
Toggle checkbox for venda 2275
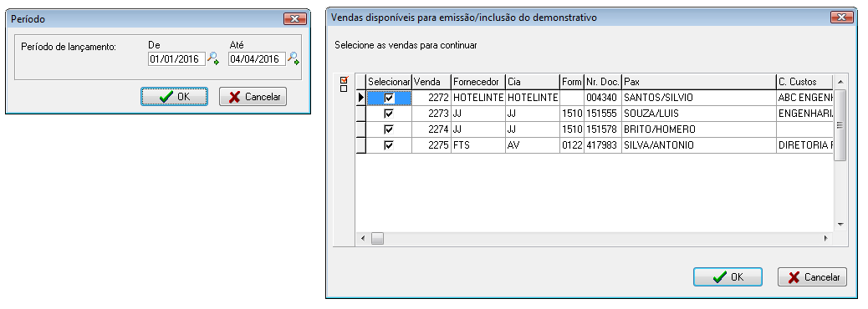pos(389,145)
